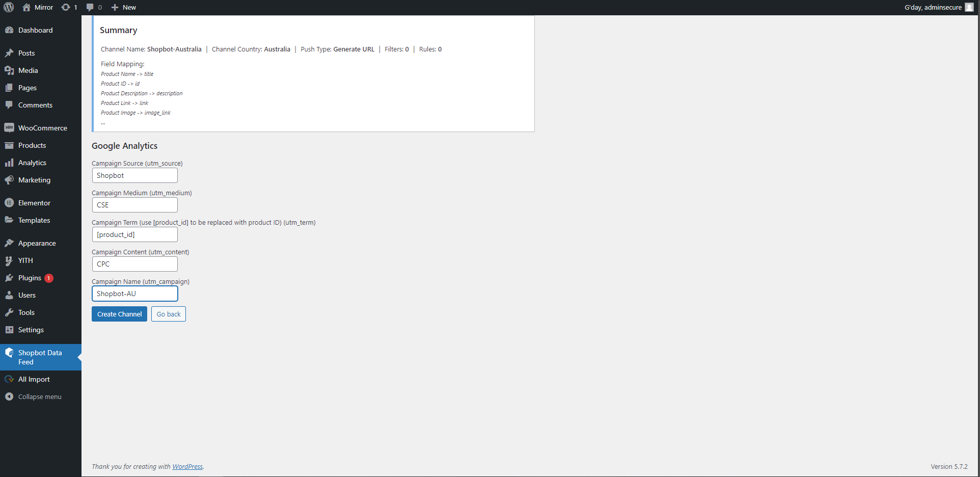Open the Settings menu label
The width and height of the screenshot is (980, 477).
pos(31,330)
